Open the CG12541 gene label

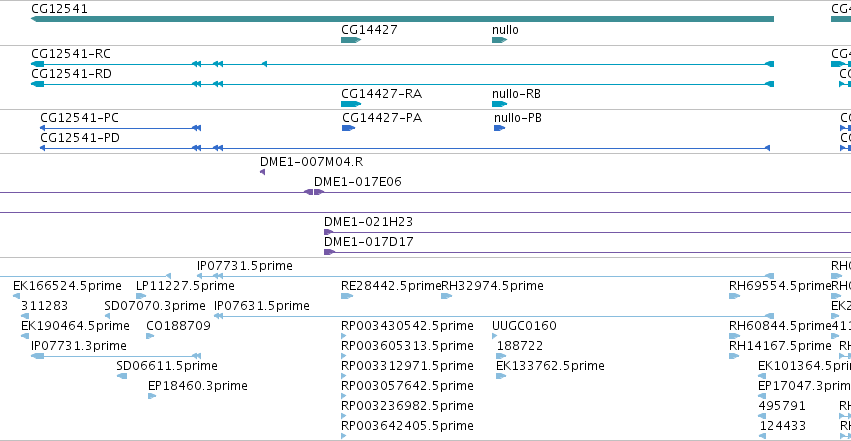pos(59,9)
